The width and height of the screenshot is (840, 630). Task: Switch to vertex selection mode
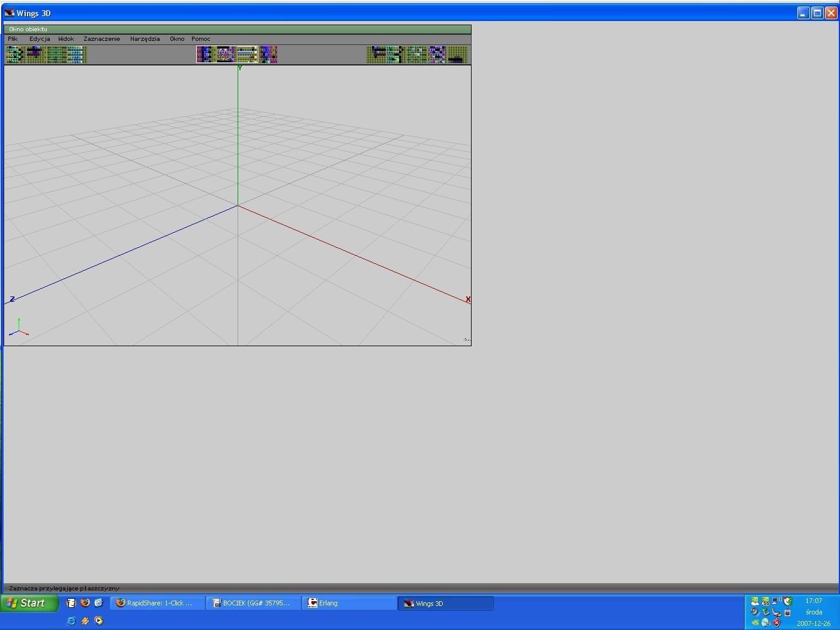coord(206,55)
